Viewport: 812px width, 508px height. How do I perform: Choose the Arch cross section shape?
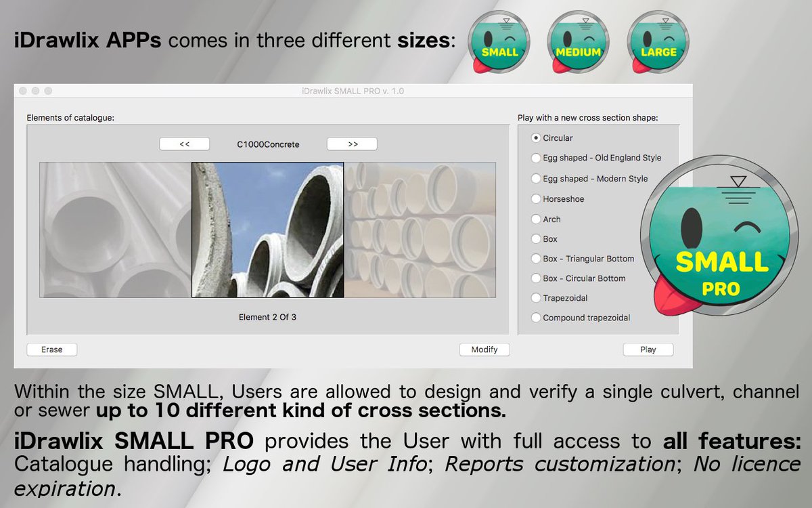point(536,219)
